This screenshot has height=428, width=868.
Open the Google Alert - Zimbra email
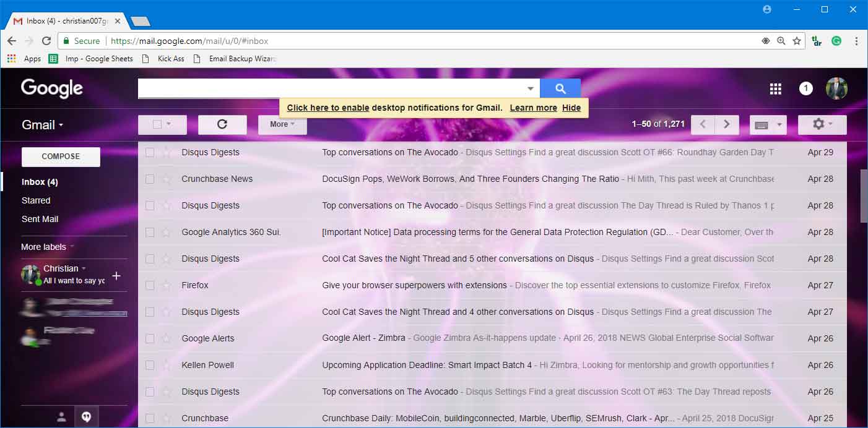pos(492,339)
